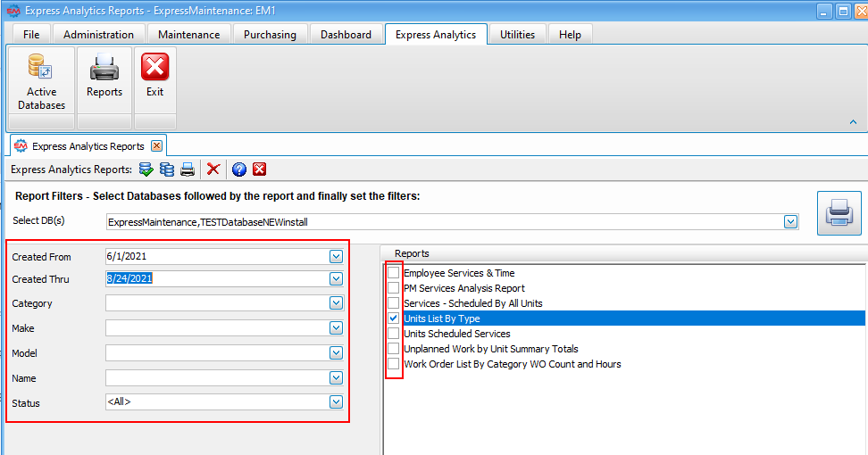Minimize the Express Analytics Reports window
868x455 pixels.
coord(824,11)
